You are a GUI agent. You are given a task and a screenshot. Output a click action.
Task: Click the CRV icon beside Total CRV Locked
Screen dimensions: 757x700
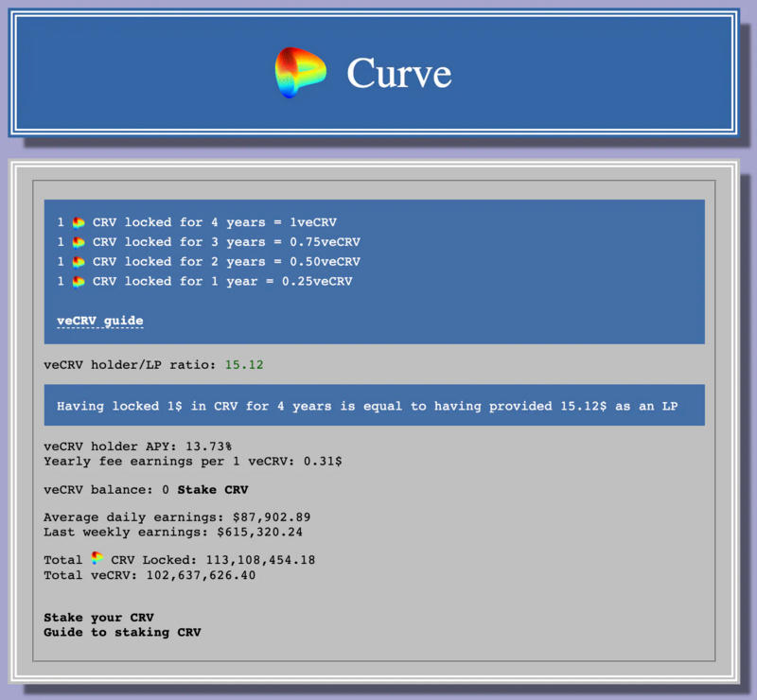point(97,559)
